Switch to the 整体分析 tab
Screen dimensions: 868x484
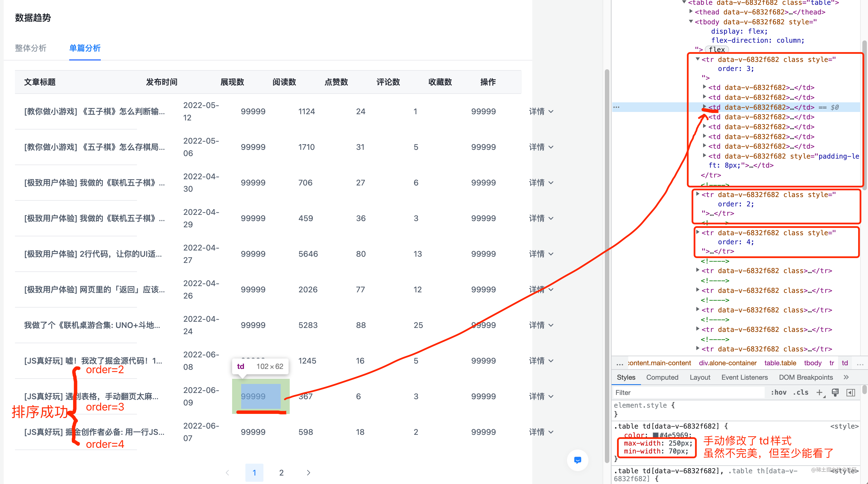31,48
